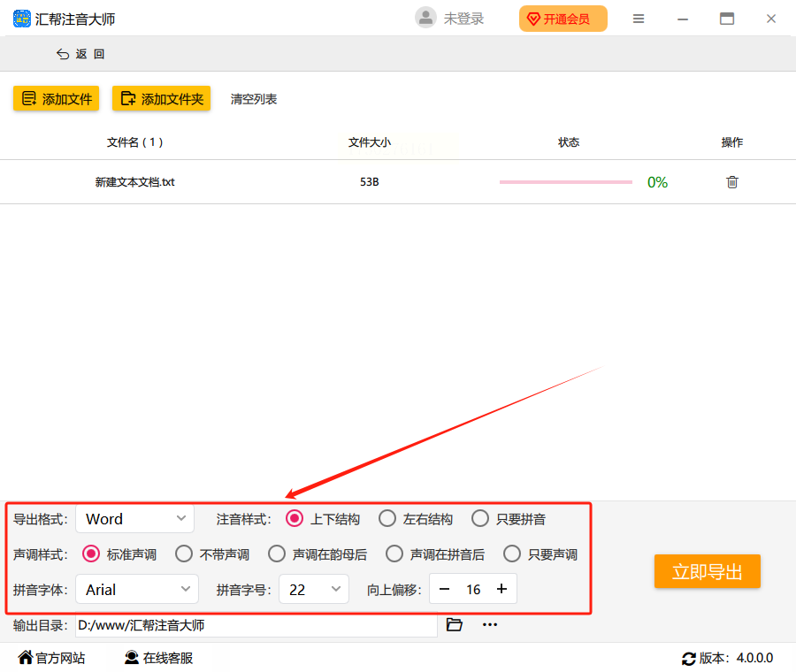796x672 pixels.
Task: Click the three-dots browse directory icon
Action: click(x=490, y=624)
